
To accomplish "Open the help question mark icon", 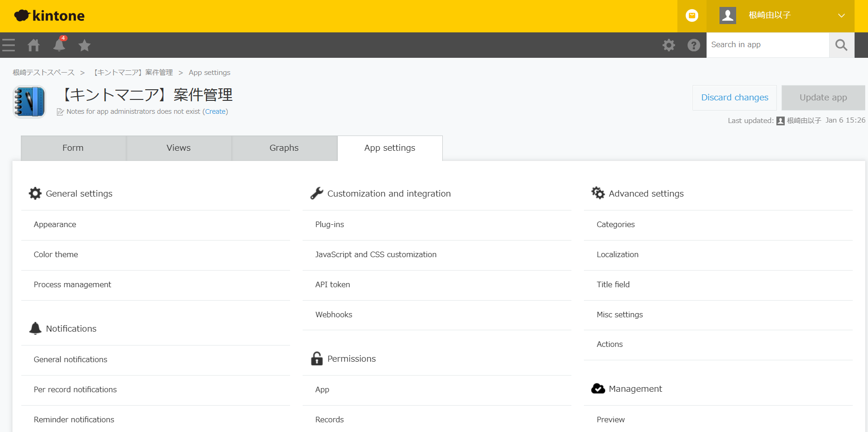I will click(694, 45).
